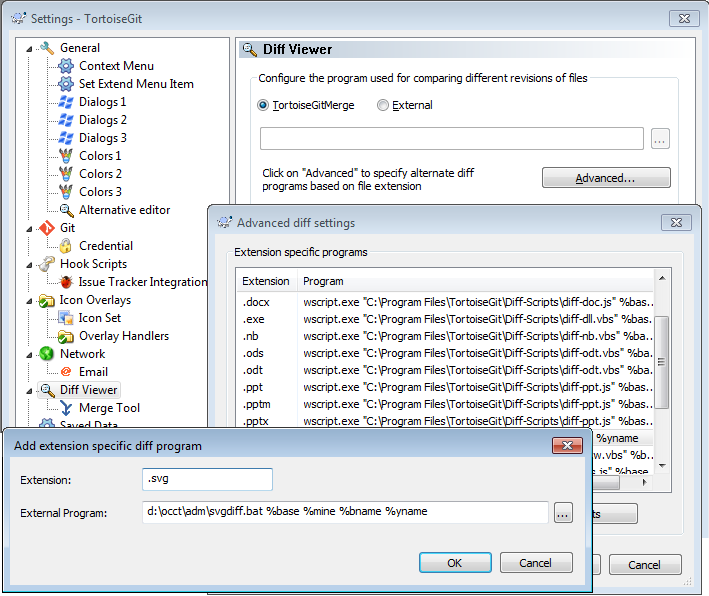Screen dimensions: 709x596
Task: Select the .nb row in extension list
Action: (x=445, y=336)
